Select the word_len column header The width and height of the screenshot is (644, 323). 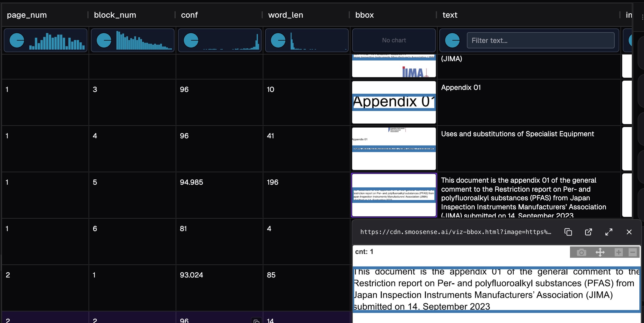click(285, 15)
